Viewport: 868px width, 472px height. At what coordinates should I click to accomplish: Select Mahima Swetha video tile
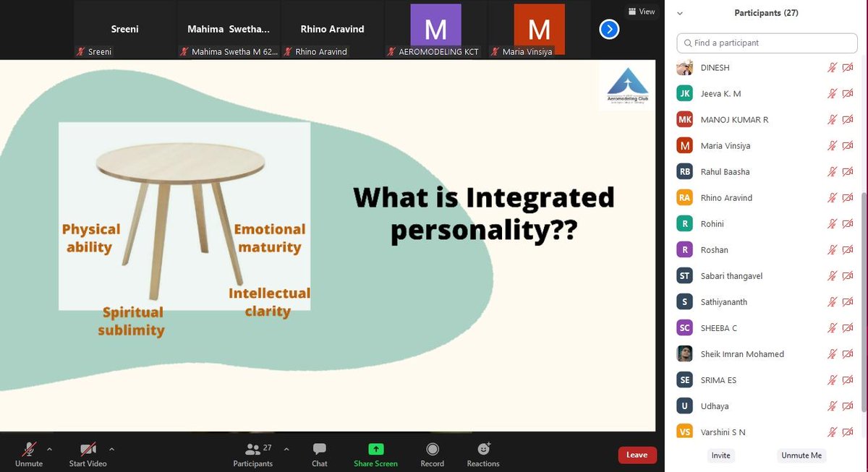pos(229,29)
